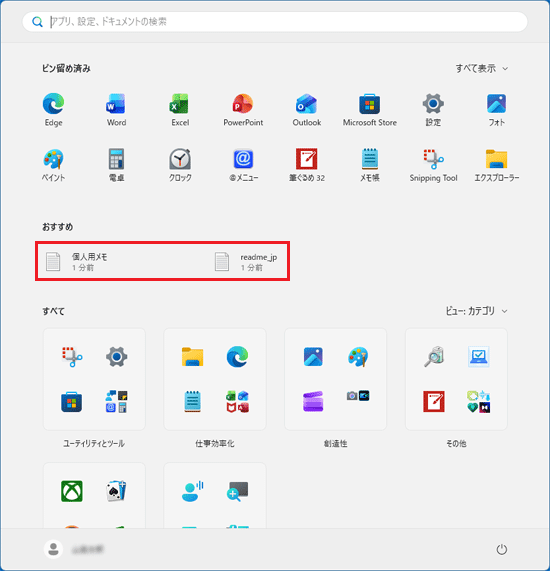
Task: Open small app group in その他
Action: pyautogui.click(x=479, y=402)
